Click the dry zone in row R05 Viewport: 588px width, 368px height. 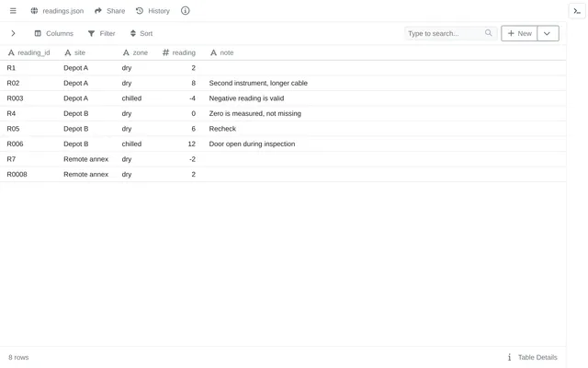tap(127, 129)
